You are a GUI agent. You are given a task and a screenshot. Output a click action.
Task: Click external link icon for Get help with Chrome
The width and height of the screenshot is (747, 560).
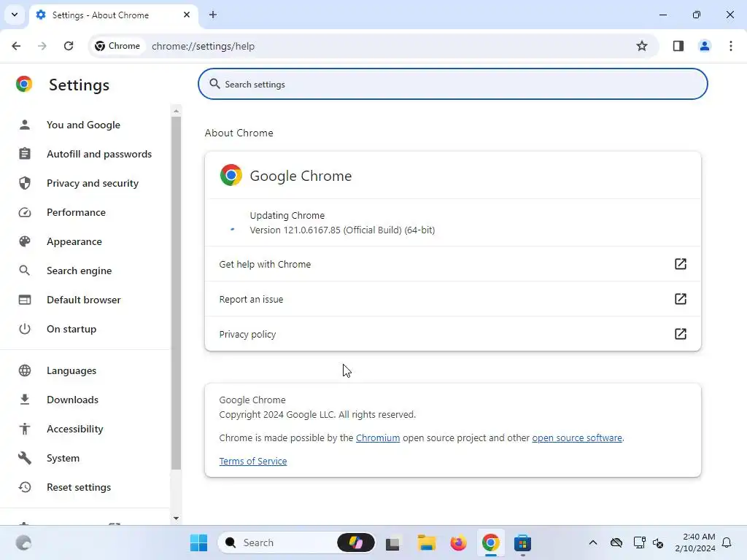point(681,264)
